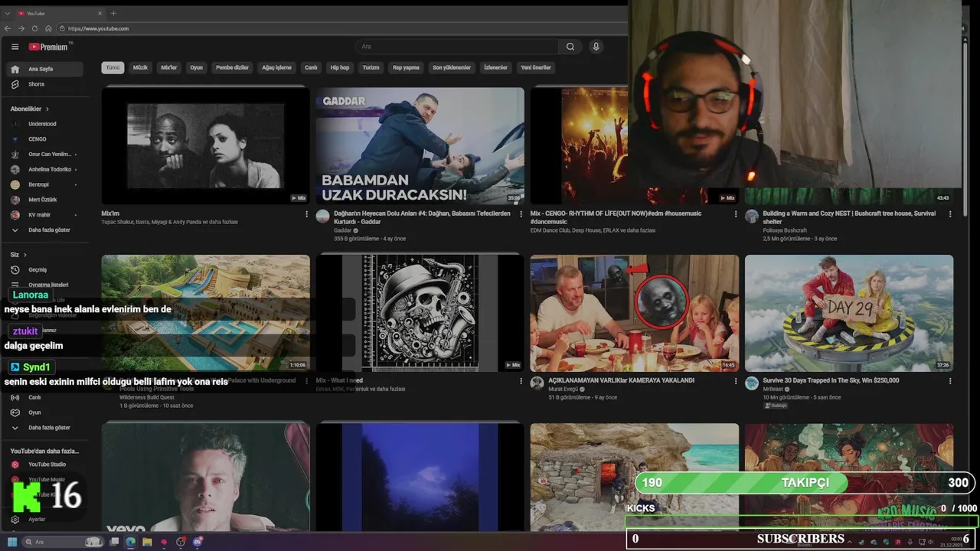Click the Gaddar channel avatar
980x551 pixels.
(x=323, y=217)
